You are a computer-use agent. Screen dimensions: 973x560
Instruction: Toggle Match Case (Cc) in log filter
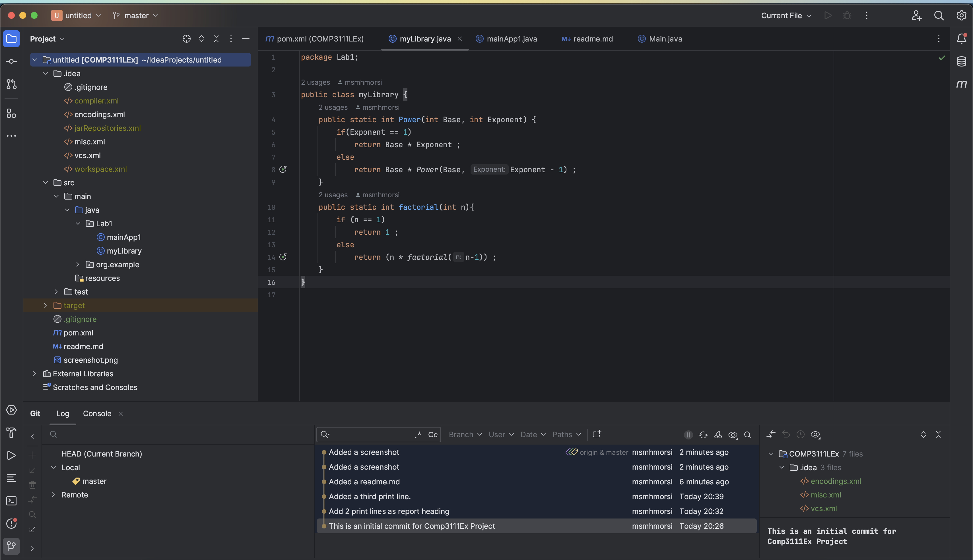point(433,435)
